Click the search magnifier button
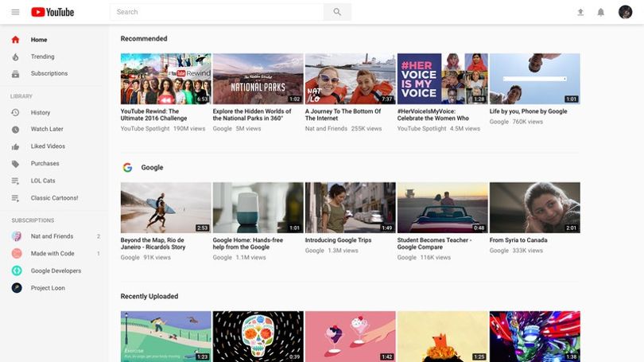 point(337,12)
